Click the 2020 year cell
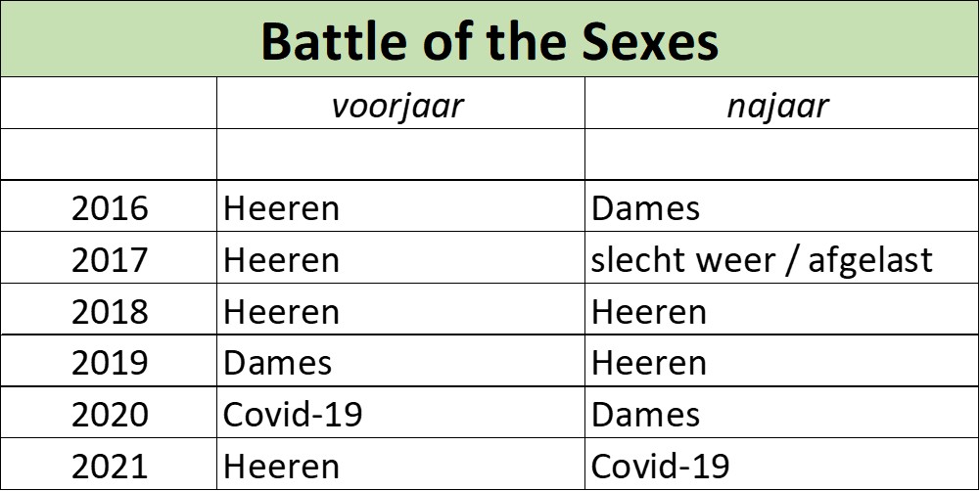The height and width of the screenshot is (491, 980). click(110, 415)
